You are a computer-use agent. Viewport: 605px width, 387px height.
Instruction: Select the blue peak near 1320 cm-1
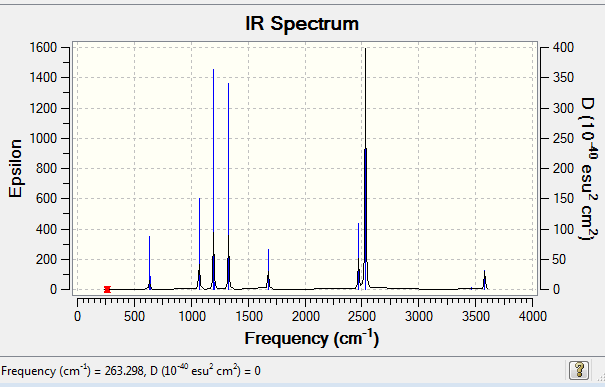point(228,186)
